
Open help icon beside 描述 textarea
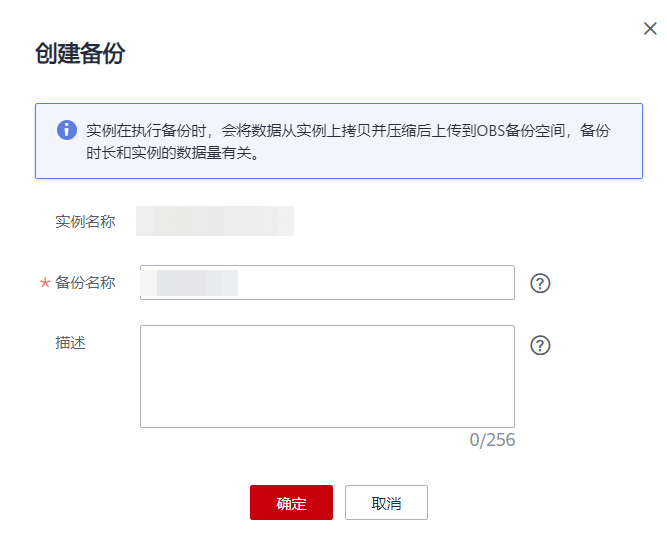[541, 345]
